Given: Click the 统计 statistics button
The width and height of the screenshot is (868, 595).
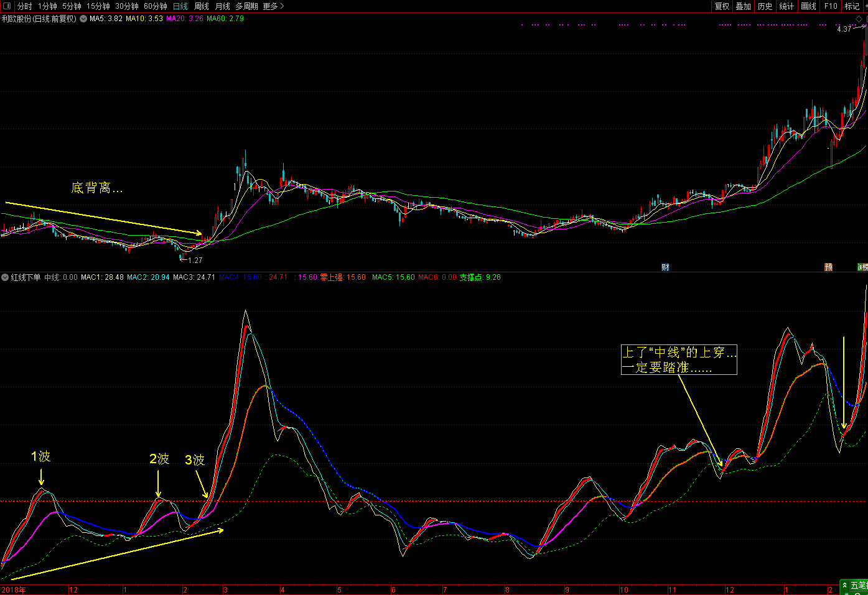Looking at the screenshot, I should pos(786,6).
